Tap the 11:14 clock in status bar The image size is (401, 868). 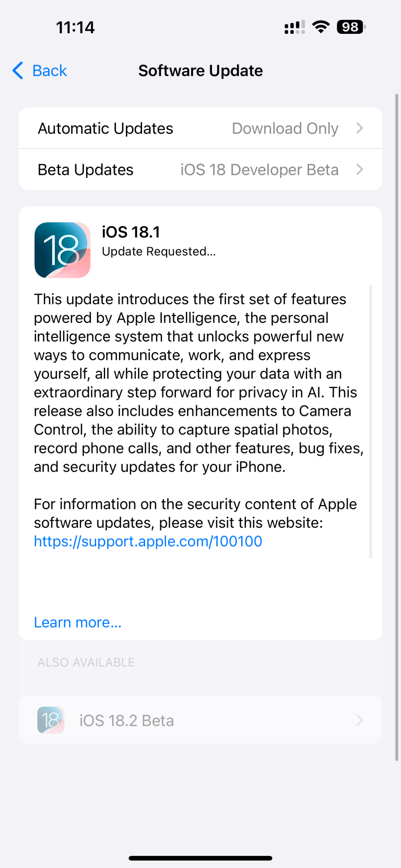point(75,27)
